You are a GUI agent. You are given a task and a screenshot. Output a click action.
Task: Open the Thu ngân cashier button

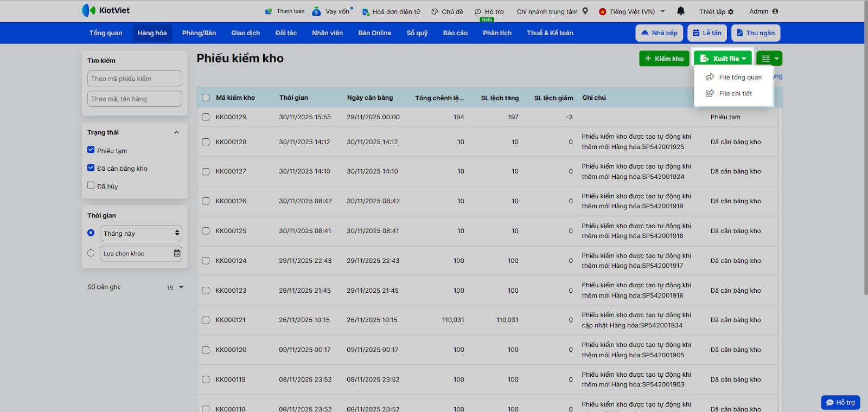pos(755,33)
